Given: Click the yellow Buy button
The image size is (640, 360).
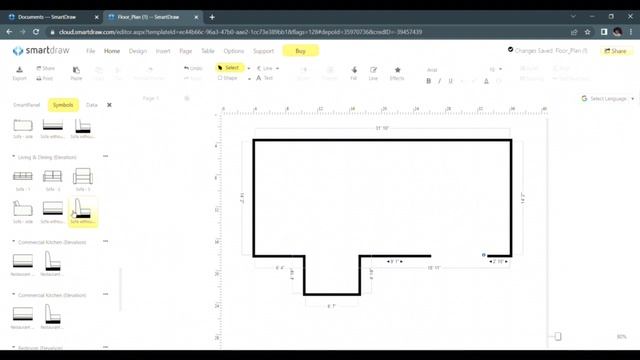Looking at the screenshot, I should coord(300,51).
